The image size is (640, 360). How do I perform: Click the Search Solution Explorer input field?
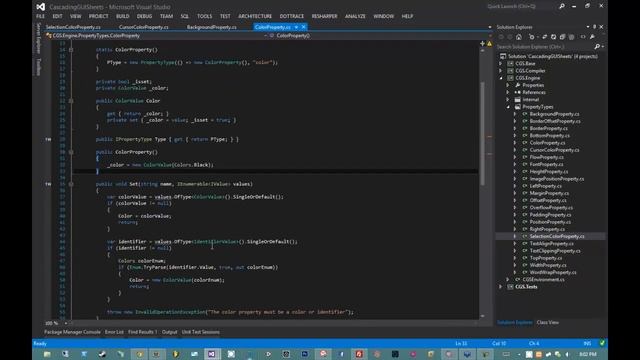click(x=544, y=47)
